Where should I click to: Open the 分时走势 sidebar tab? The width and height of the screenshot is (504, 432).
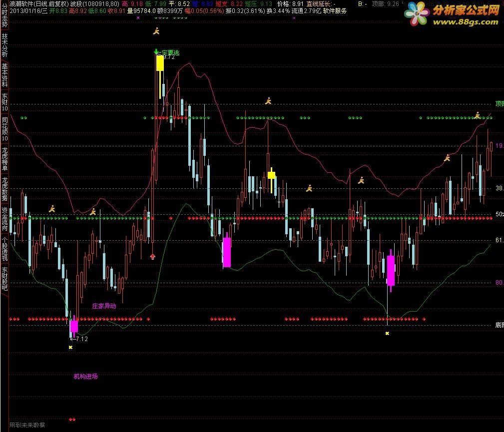coord(4,14)
